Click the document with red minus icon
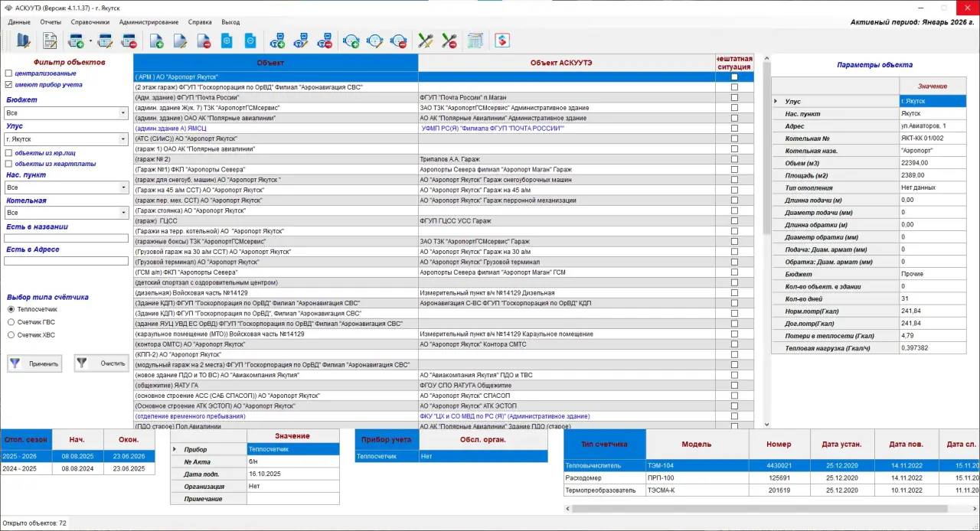This screenshot has height=531, width=980. [204, 41]
